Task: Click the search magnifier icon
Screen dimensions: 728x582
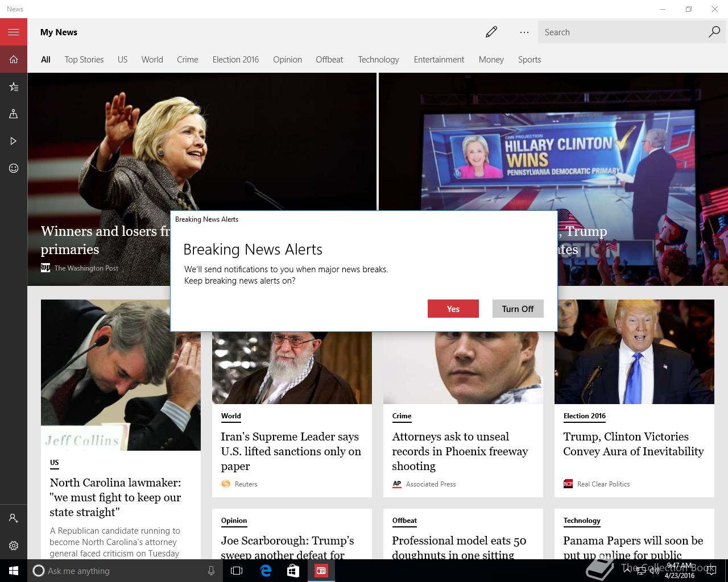Action: pos(714,32)
